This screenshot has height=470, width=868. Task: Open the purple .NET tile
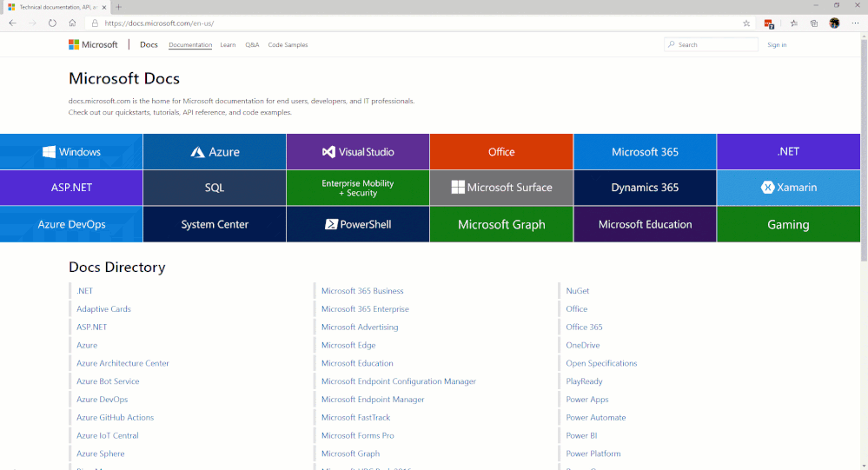(788, 152)
